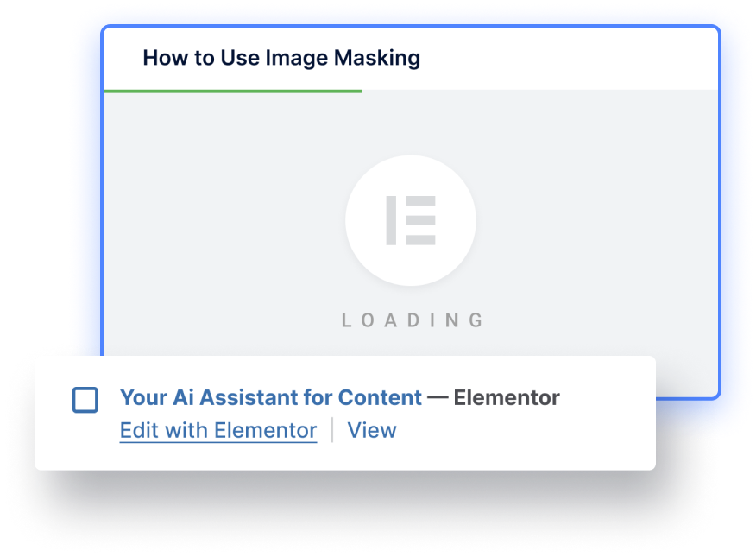Tick the checkbox beside Your Ai Assistant for Content
The image size is (756, 557).
[85, 400]
